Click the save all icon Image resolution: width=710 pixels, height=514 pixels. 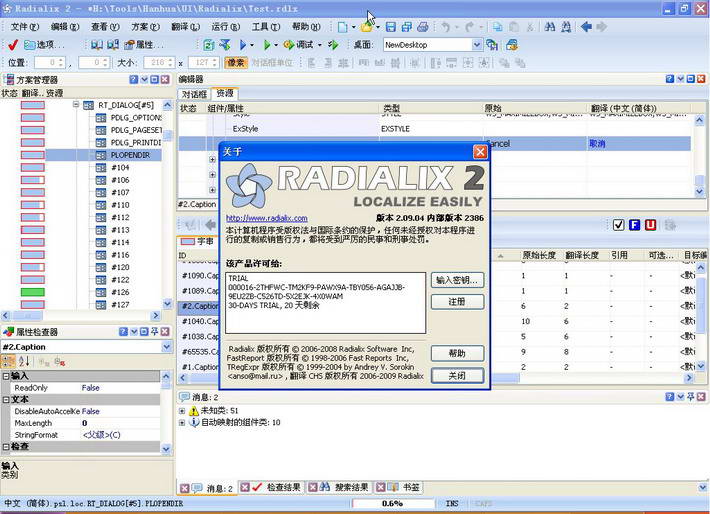tap(407, 27)
